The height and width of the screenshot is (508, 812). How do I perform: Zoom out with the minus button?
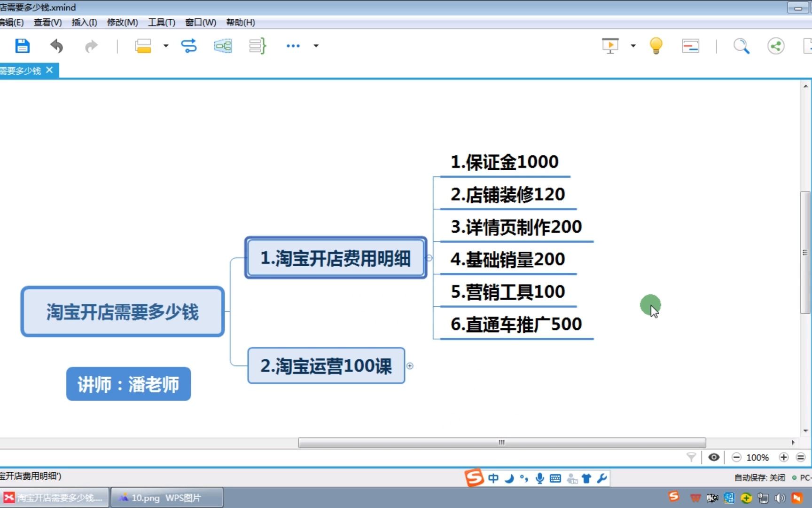click(736, 457)
